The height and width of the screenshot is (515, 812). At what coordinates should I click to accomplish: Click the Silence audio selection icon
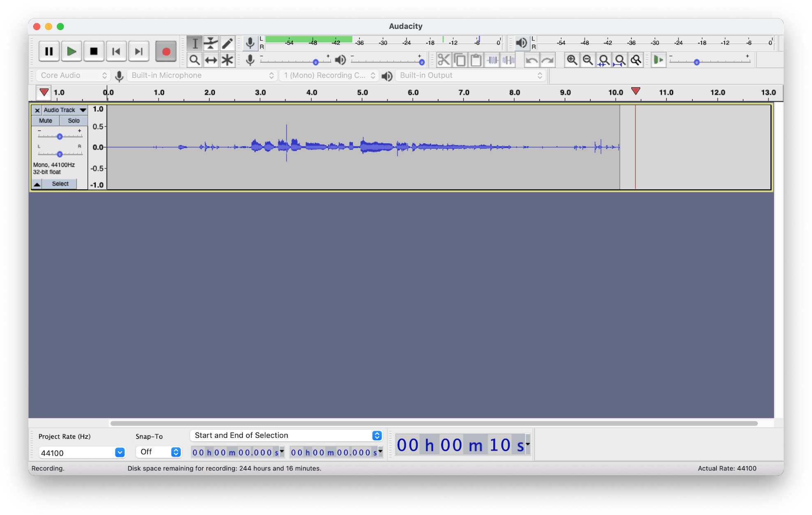click(x=508, y=60)
